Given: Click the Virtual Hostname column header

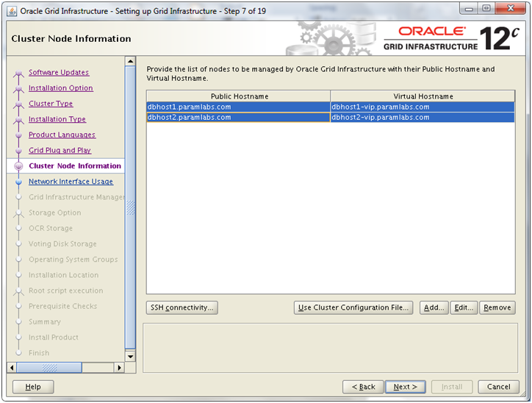Looking at the screenshot, I should tap(423, 96).
